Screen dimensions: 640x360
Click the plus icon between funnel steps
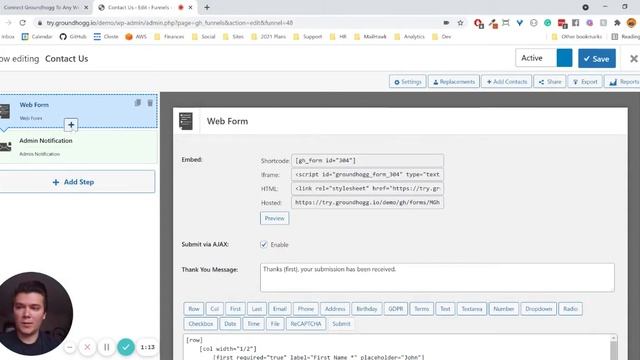click(71, 125)
